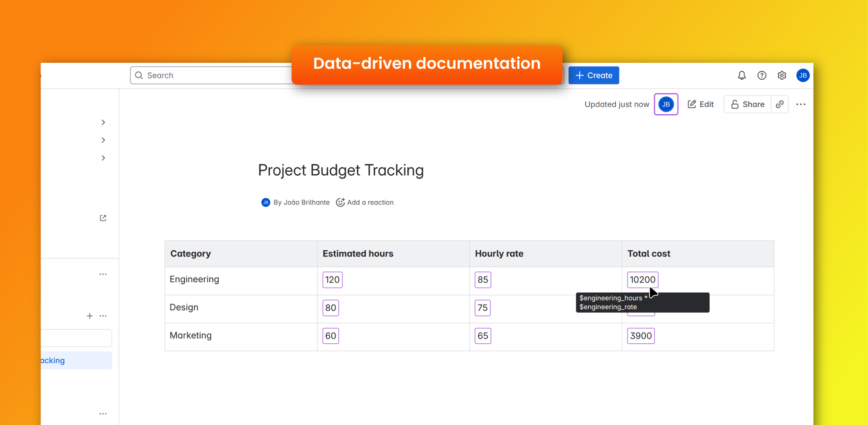This screenshot has height=425, width=868.
Task: Open the JB profile avatar in top bar
Action: 803,76
